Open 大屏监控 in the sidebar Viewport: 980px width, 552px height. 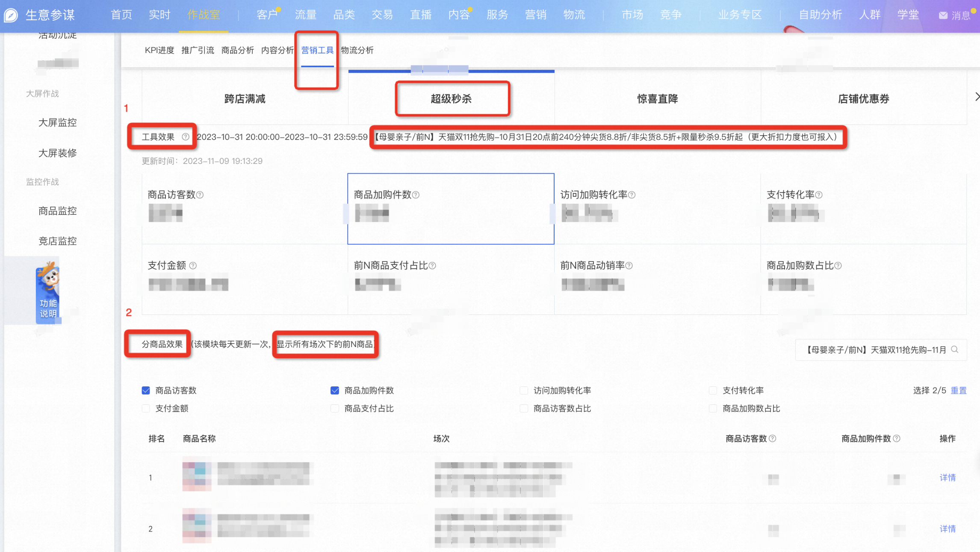[58, 123]
